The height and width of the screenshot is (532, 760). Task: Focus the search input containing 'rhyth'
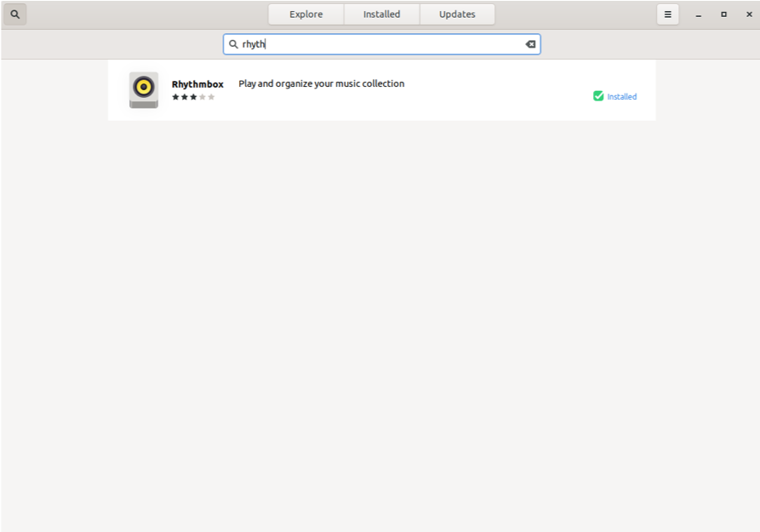point(381,44)
